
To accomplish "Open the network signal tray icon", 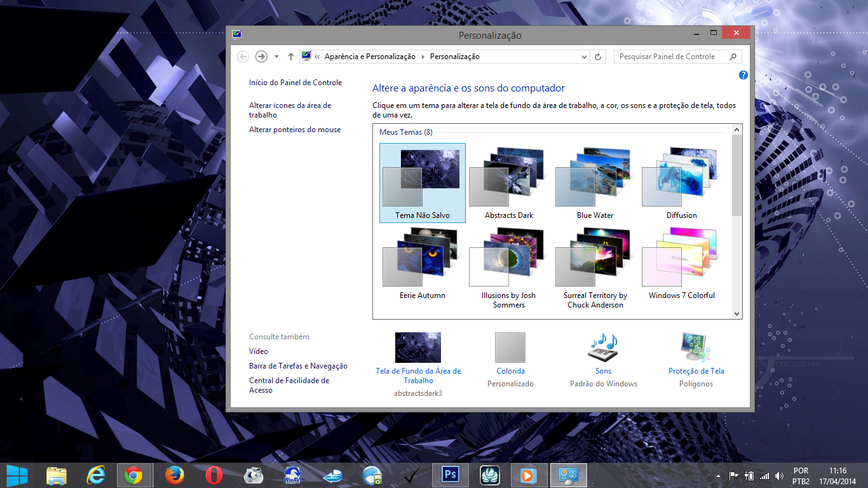I will [x=764, y=475].
